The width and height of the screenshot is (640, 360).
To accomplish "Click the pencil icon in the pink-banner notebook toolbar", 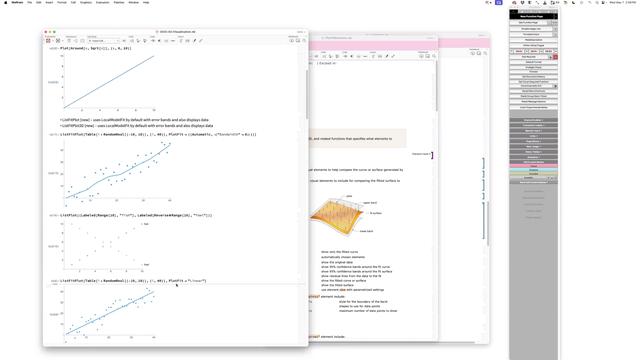I will click(x=387, y=56).
